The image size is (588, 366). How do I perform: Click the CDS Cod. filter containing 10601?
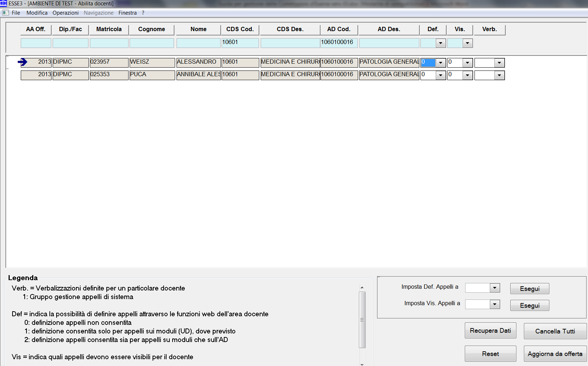[x=240, y=43]
